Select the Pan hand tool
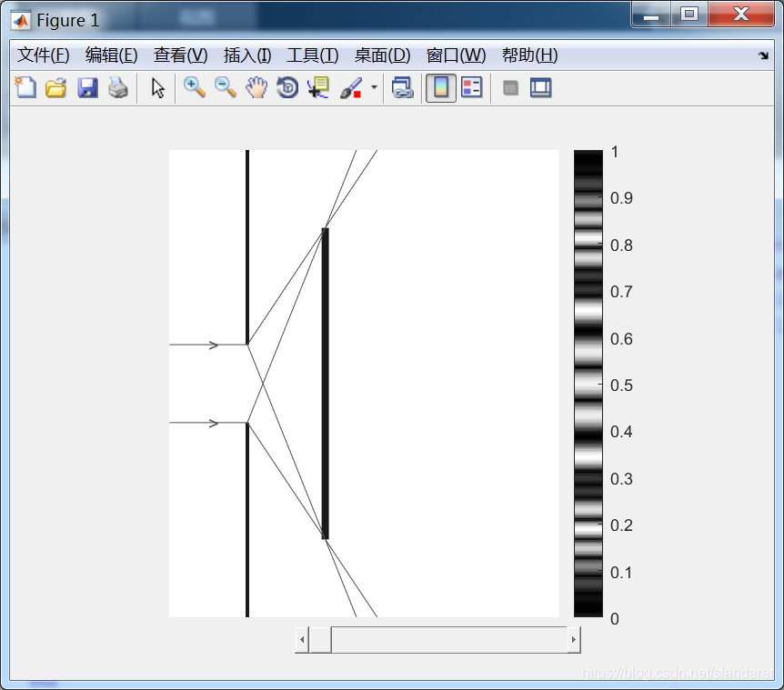 click(x=256, y=88)
